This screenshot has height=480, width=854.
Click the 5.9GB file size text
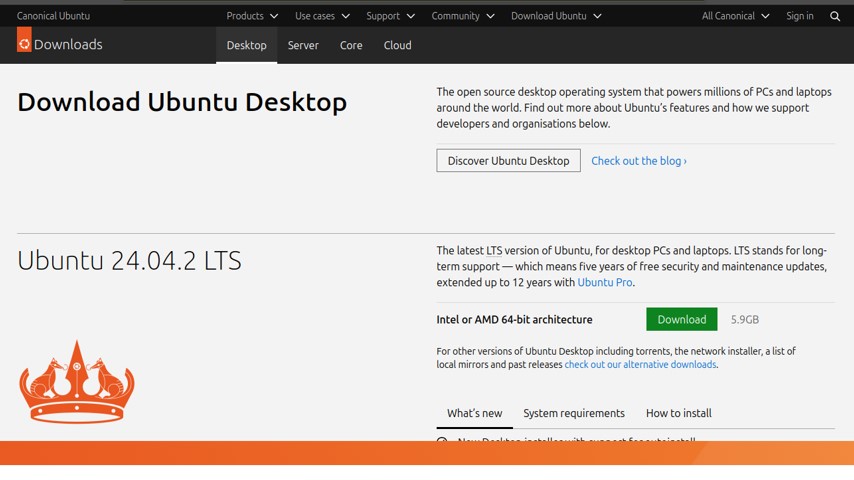click(745, 320)
